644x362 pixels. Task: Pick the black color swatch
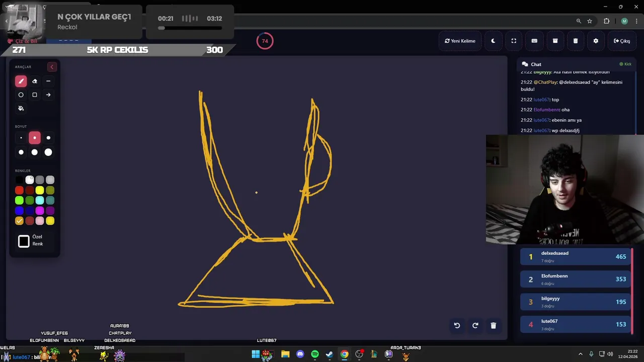19,180
